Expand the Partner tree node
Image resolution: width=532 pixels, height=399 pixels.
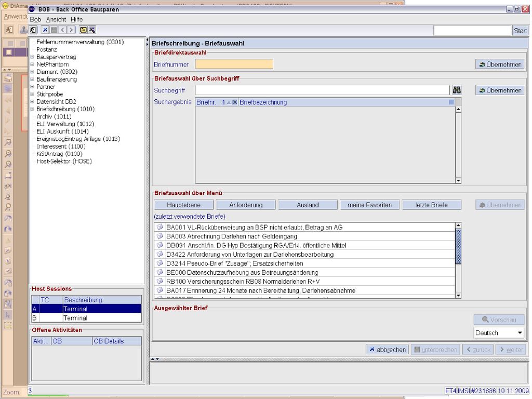click(x=32, y=87)
